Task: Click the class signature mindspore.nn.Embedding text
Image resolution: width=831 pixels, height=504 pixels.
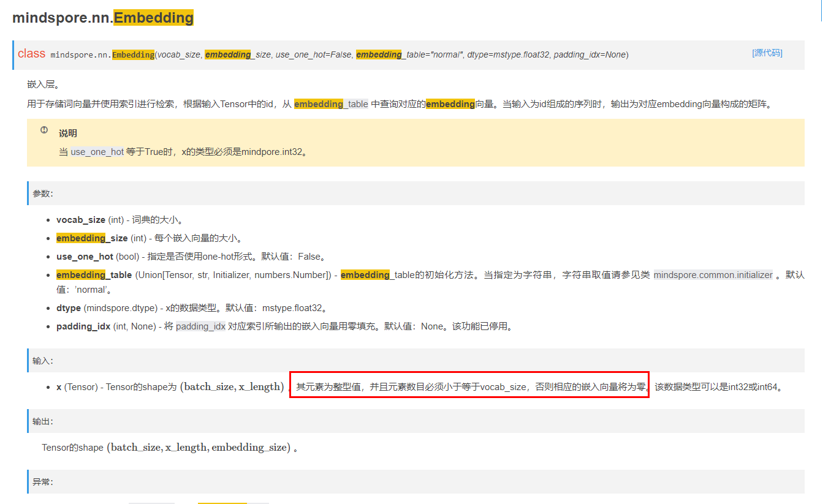Action: point(102,55)
